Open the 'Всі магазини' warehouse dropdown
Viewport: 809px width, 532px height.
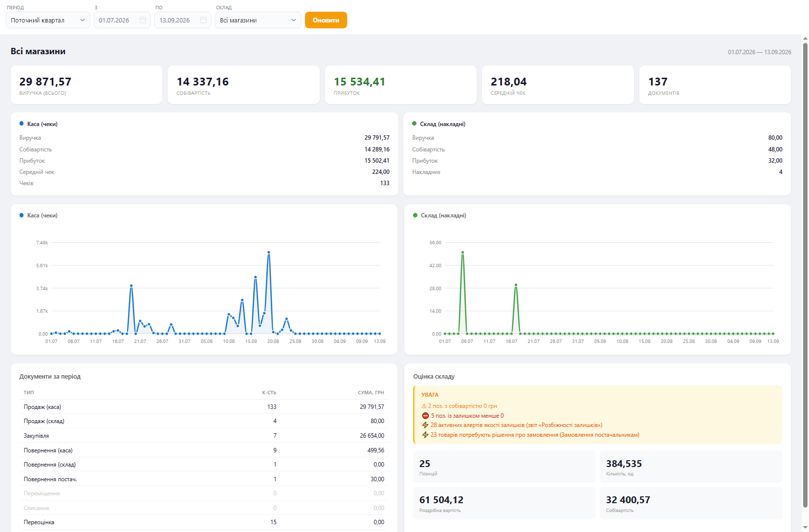(258, 20)
